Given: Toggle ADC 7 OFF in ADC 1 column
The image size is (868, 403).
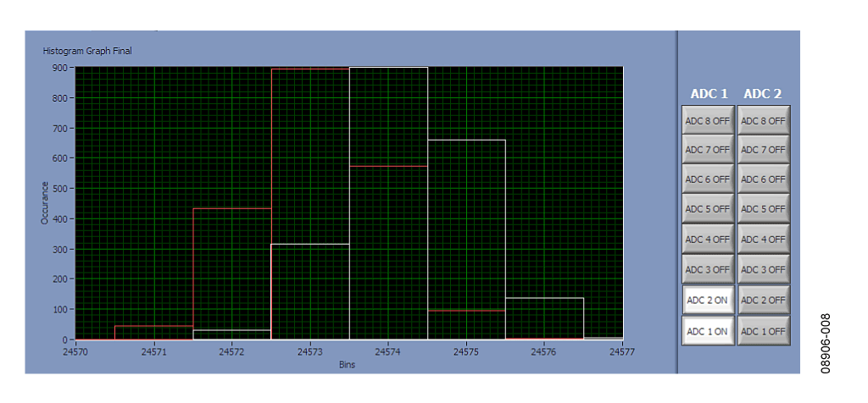Looking at the screenshot, I should (x=708, y=150).
